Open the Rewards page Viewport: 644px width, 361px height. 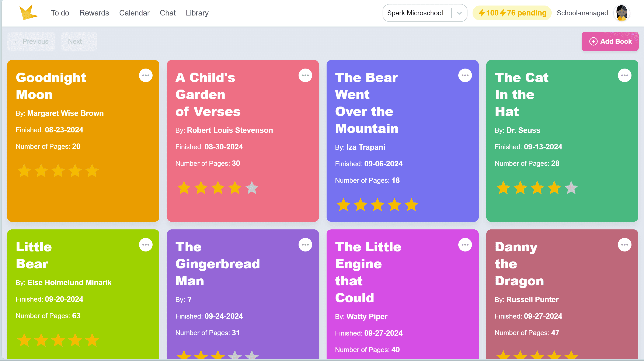point(94,13)
